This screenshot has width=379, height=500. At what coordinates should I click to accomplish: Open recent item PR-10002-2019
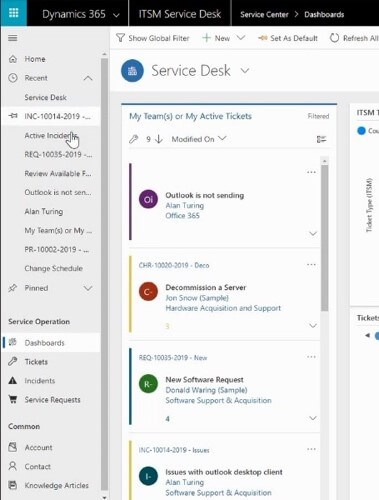57,249
